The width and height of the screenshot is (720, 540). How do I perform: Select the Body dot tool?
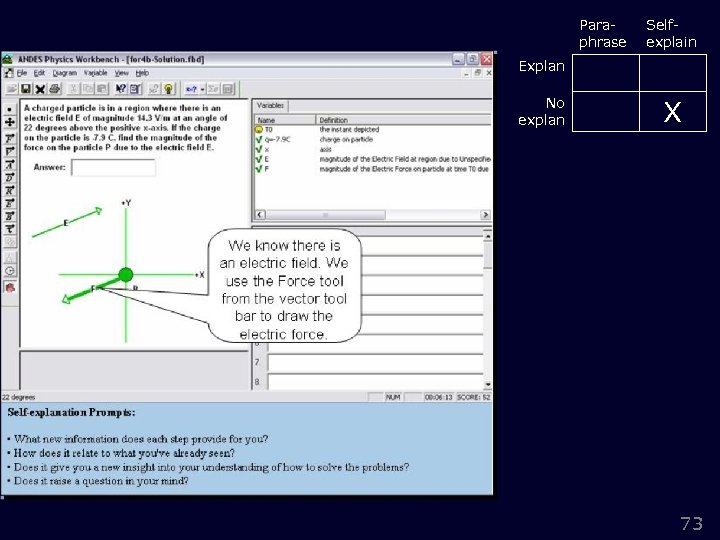10,109
